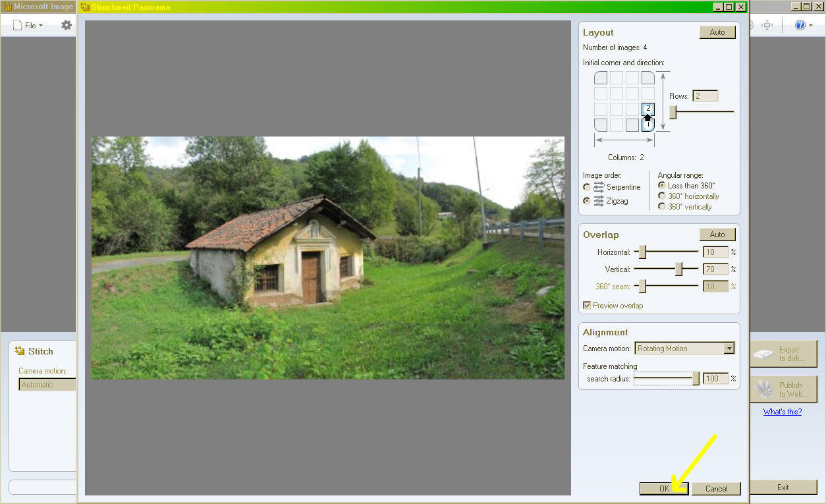
Task: Toggle the Preview overlap checkbox
Action: pos(587,306)
